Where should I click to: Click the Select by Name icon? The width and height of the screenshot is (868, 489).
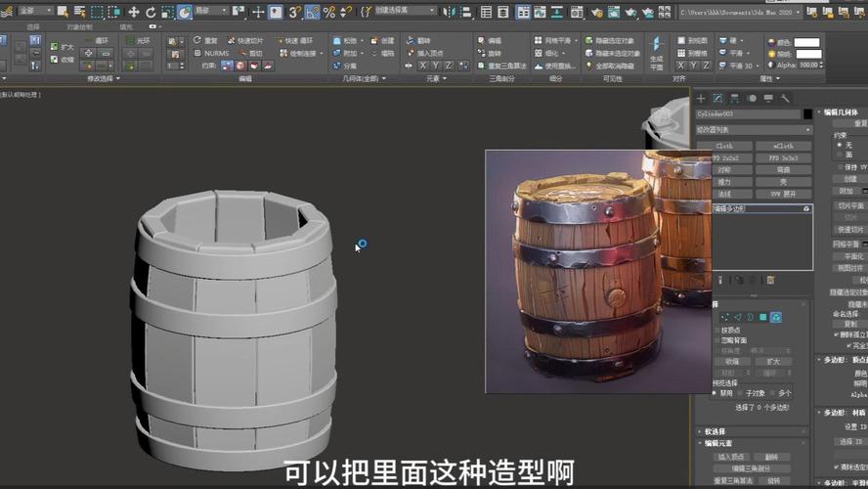click(80, 12)
